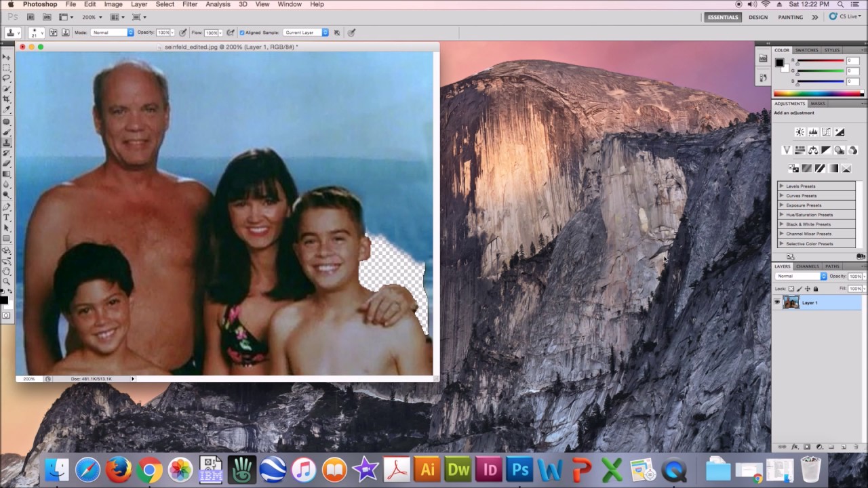The image size is (868, 488).
Task: Select the Spot Healing Brush tool
Action: (7, 122)
